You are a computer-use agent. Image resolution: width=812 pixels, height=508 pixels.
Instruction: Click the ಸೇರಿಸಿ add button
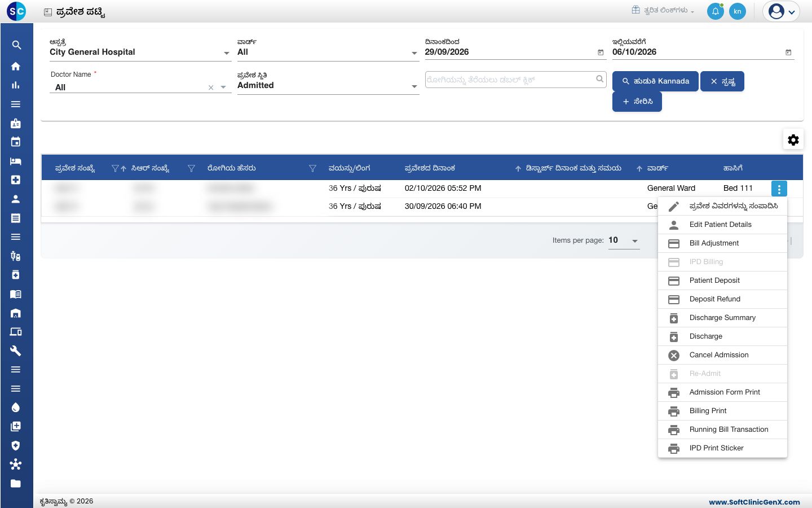tap(637, 102)
